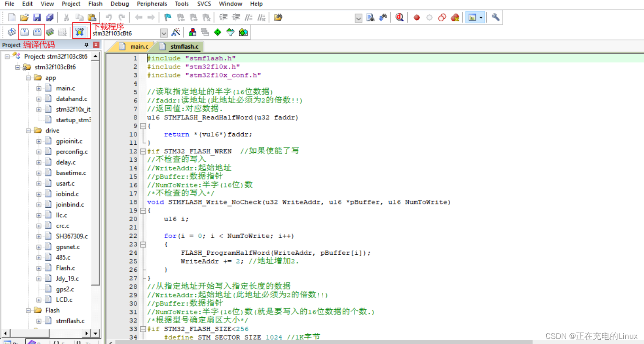Viewport: 644px width, 344px height.
Task: Select stmflash.c under Flash folder
Action: pos(70,321)
